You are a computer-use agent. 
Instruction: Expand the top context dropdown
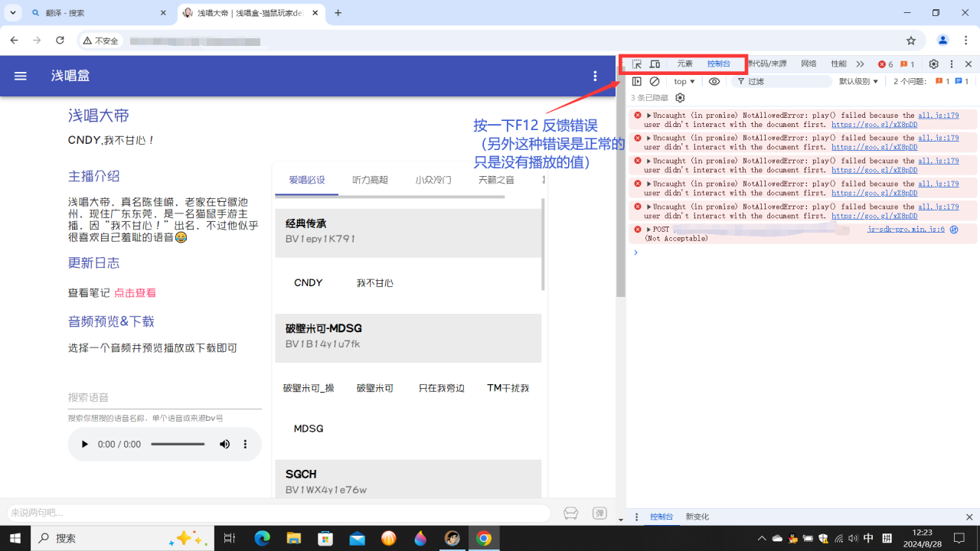click(x=684, y=81)
